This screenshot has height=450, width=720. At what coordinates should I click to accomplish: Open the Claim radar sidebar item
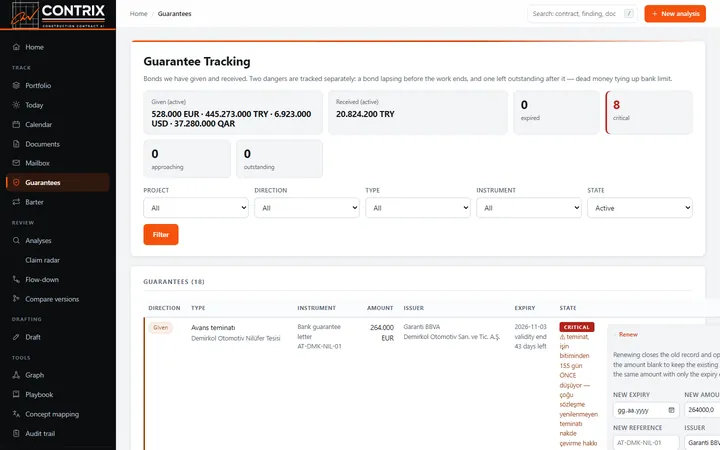tap(58, 260)
